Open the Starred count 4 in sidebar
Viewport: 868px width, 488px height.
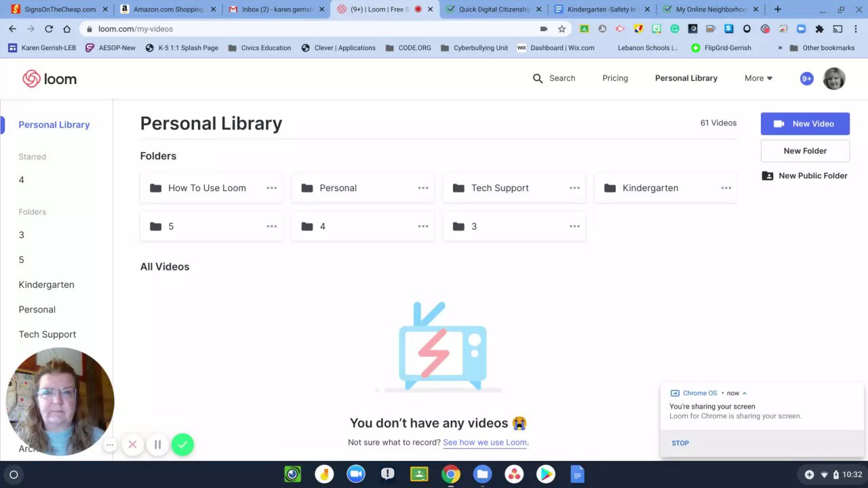point(22,180)
